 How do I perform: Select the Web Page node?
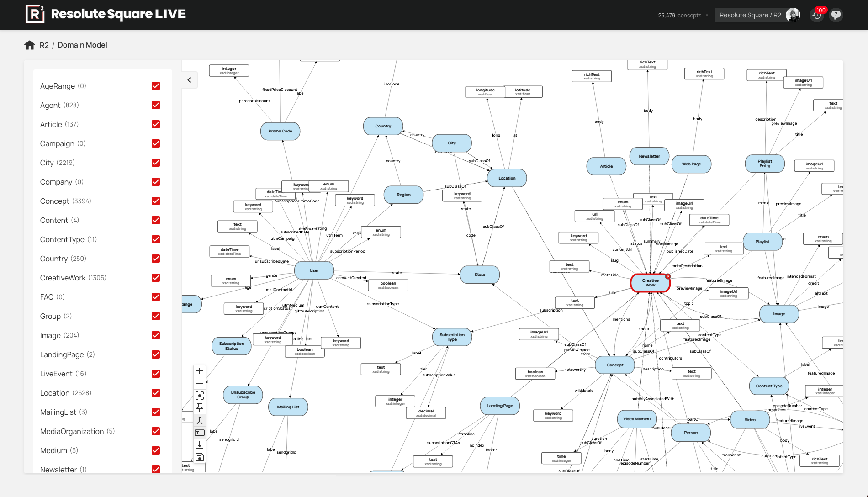tap(691, 164)
